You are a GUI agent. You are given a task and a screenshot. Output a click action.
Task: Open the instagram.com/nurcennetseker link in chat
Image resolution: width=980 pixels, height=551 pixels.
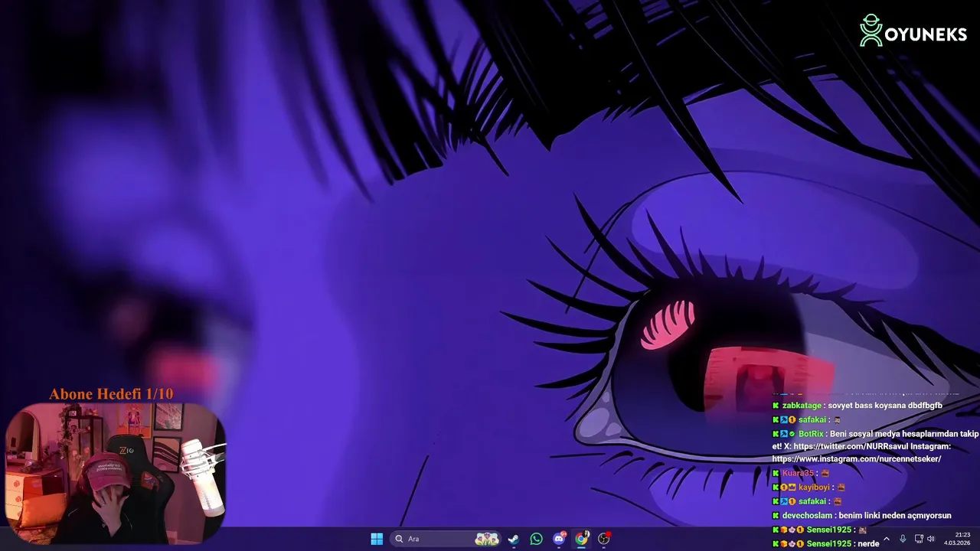click(857, 459)
